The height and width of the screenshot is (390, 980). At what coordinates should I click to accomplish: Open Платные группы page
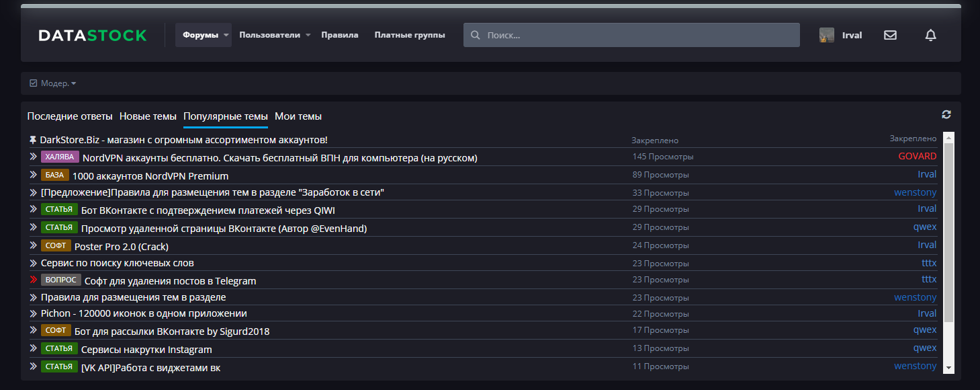point(410,35)
